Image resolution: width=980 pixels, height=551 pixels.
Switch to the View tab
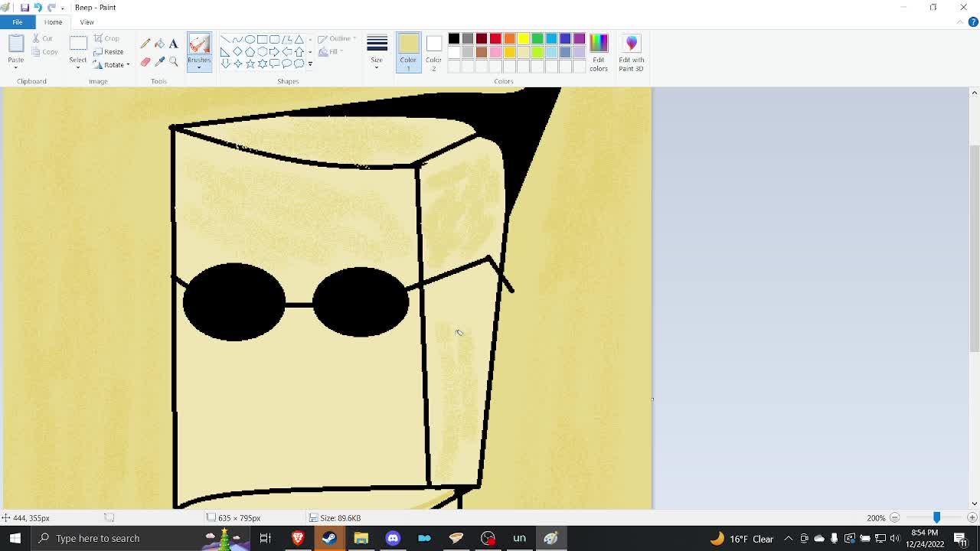87,22
